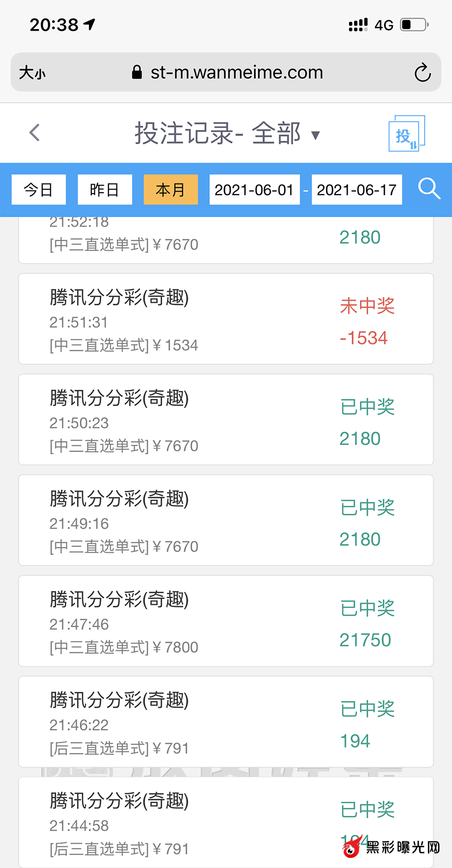Tap the padlock icon in address bar
The image size is (452, 868).
coord(137,72)
